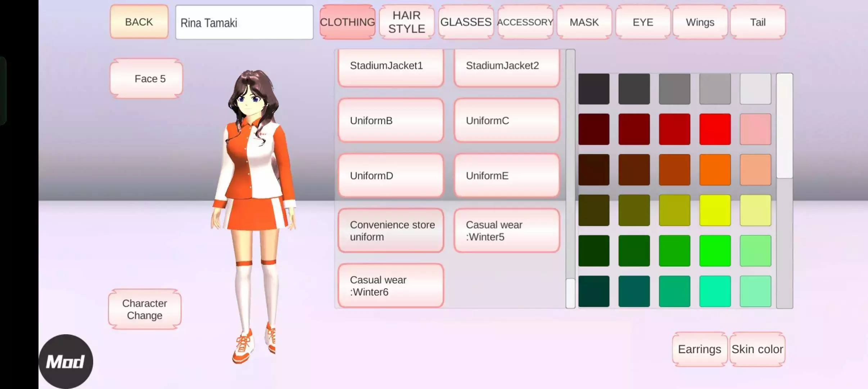Select the Tail tab
The height and width of the screenshot is (389, 868).
tap(758, 22)
